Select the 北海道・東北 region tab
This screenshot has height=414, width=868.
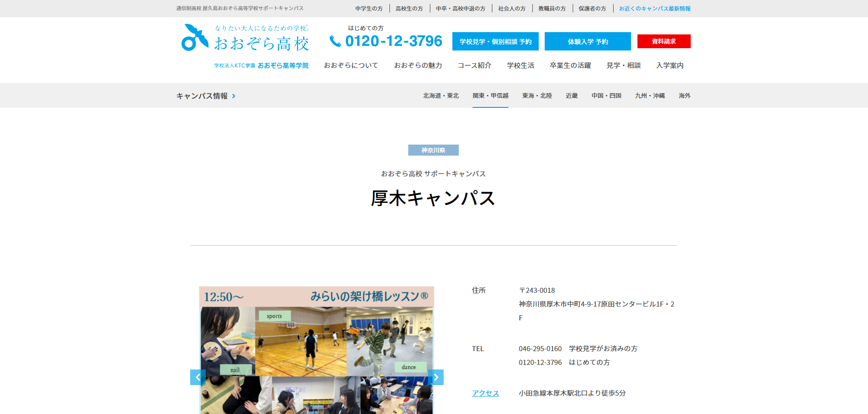point(440,96)
